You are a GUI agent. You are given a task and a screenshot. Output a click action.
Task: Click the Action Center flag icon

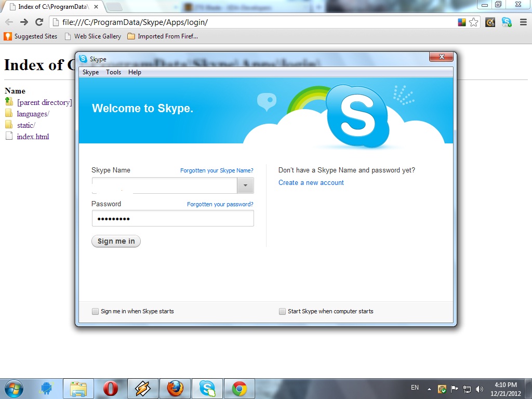click(x=454, y=389)
